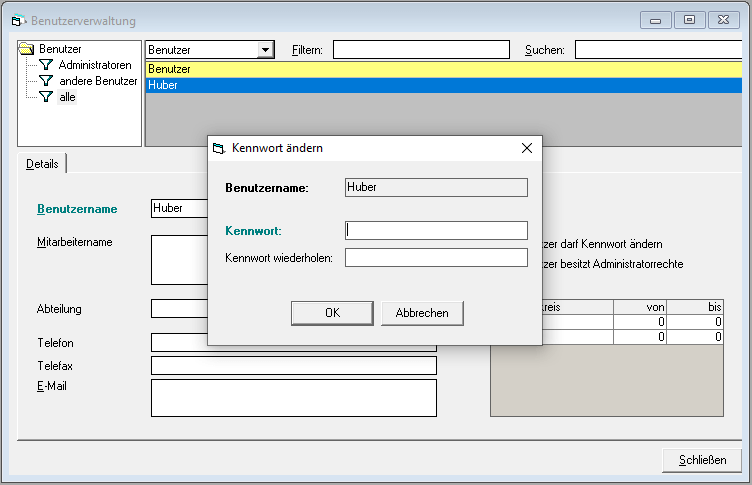Click the Administratoren filter funnel icon

click(46, 64)
